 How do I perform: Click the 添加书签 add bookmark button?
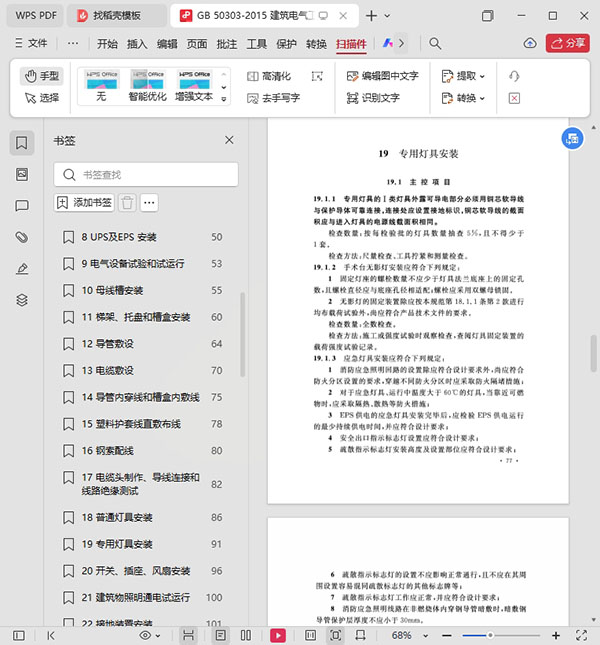click(84, 202)
